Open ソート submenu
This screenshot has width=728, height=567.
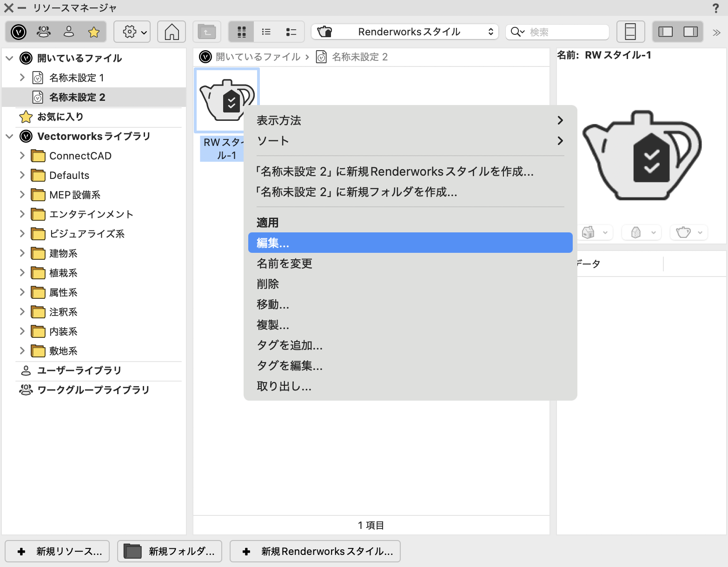coord(410,141)
